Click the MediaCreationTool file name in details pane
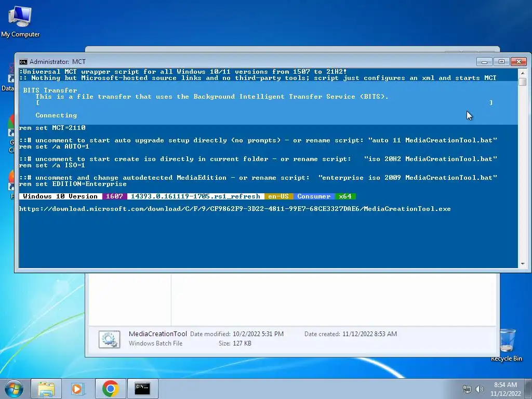The width and height of the screenshot is (532, 399). [x=158, y=334]
